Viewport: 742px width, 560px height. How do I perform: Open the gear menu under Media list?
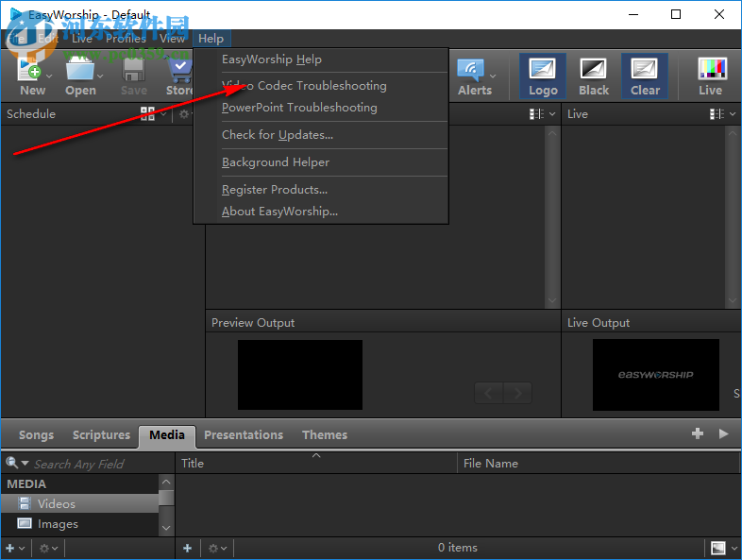48,548
